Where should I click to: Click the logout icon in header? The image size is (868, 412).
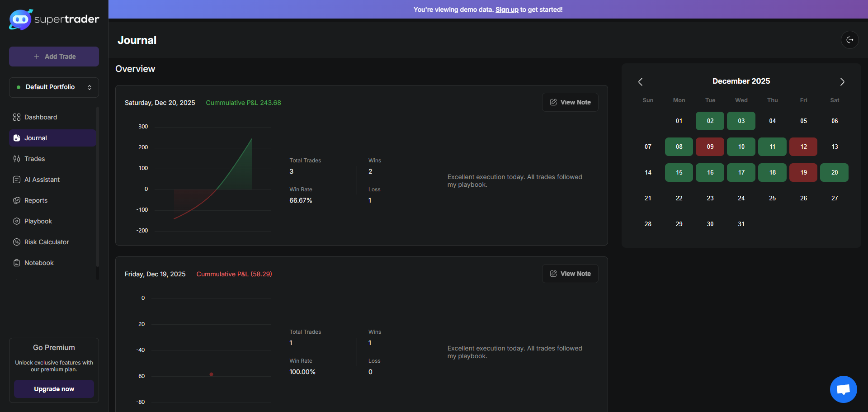coord(849,40)
